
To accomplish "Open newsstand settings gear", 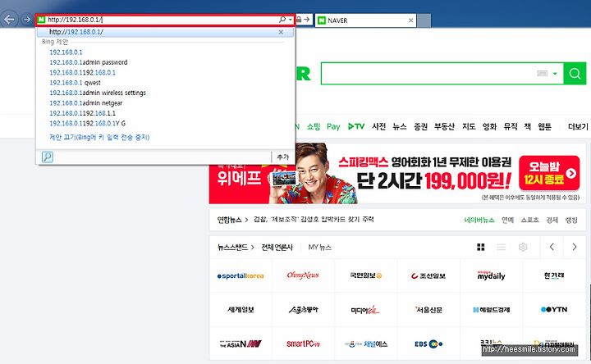I will tap(523, 247).
